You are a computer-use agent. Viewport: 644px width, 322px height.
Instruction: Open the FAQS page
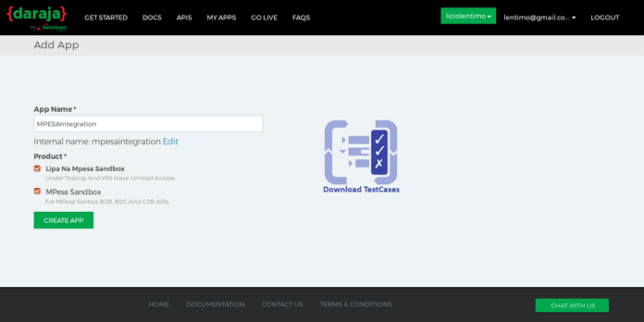[x=301, y=17]
